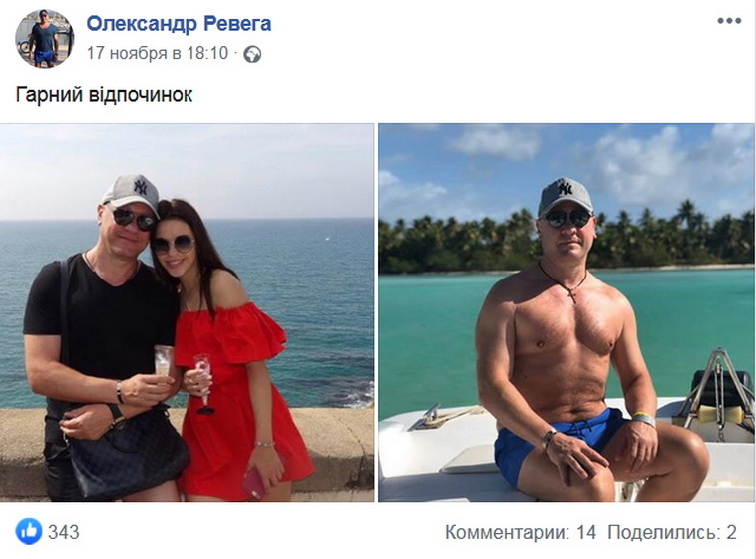756x559 pixels.
Task: Click the blue thumbs-up like icon
Action: [29, 531]
